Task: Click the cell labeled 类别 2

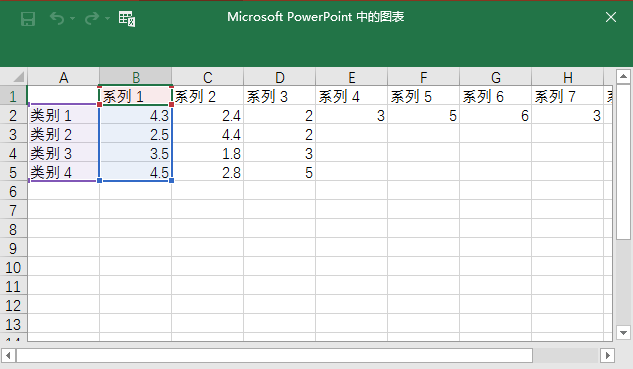Action: click(x=63, y=134)
